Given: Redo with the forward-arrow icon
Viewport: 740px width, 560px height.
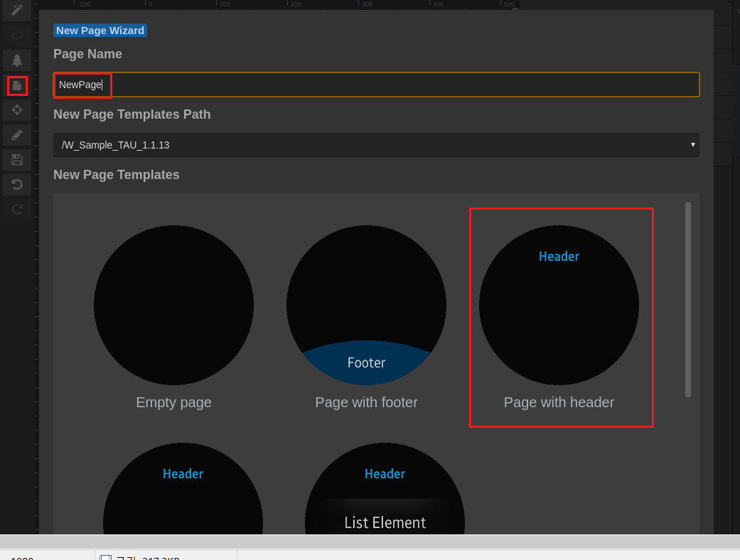Looking at the screenshot, I should (16, 209).
